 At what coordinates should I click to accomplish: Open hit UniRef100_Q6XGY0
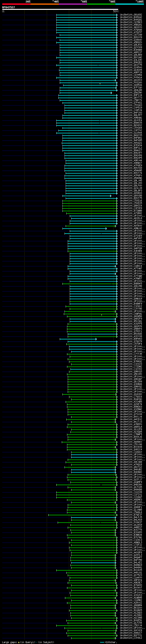coord(131,27)
